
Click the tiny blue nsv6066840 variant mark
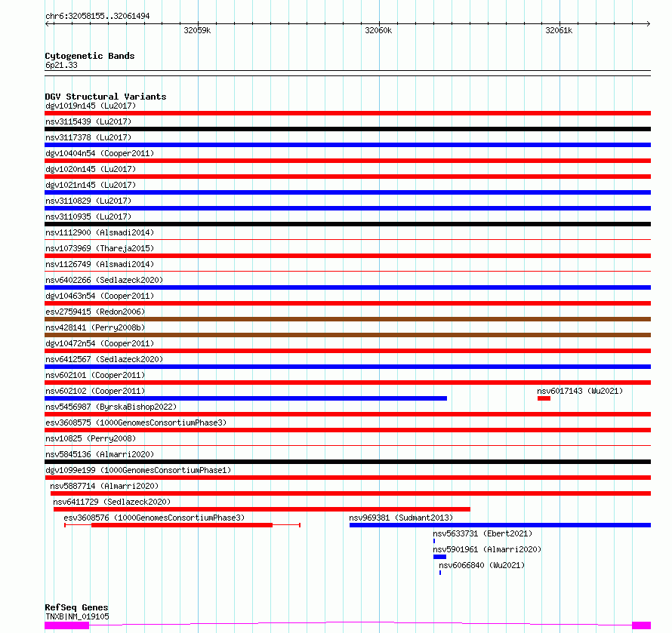pos(440,573)
